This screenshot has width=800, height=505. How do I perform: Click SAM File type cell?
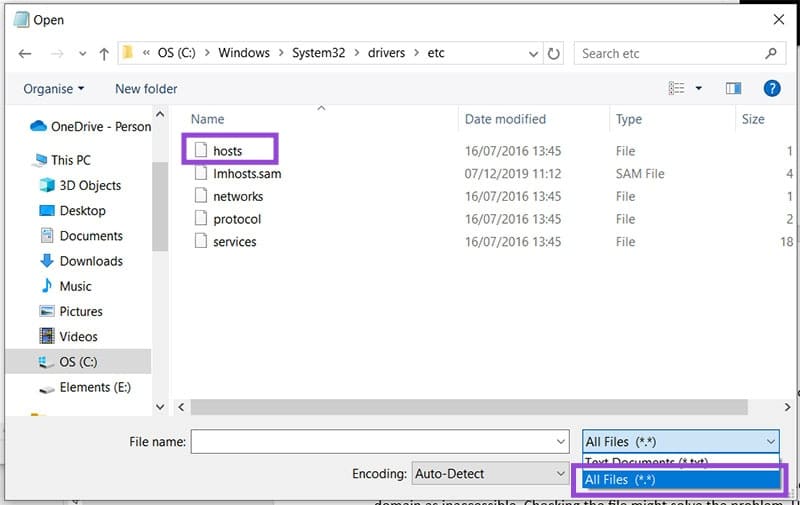pos(640,174)
